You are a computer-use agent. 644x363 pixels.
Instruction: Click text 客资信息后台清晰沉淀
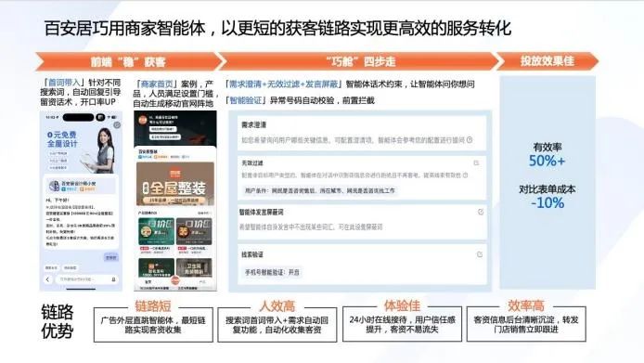tap(514, 319)
